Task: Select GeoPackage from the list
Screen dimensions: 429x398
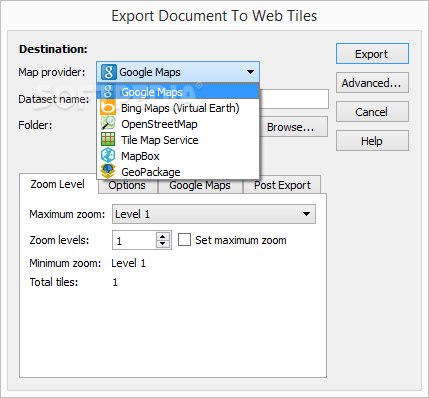Action: [x=178, y=172]
